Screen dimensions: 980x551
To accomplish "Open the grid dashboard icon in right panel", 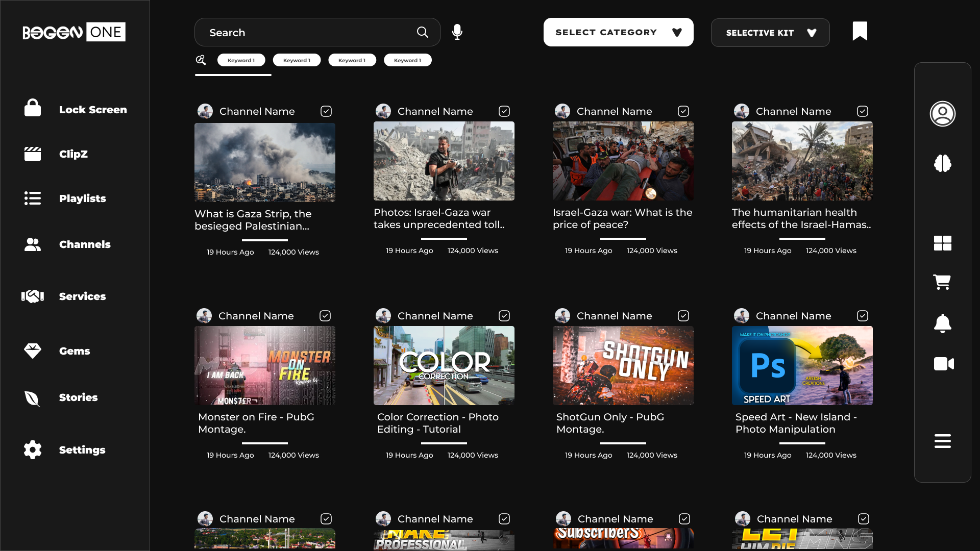I will pyautogui.click(x=942, y=243).
